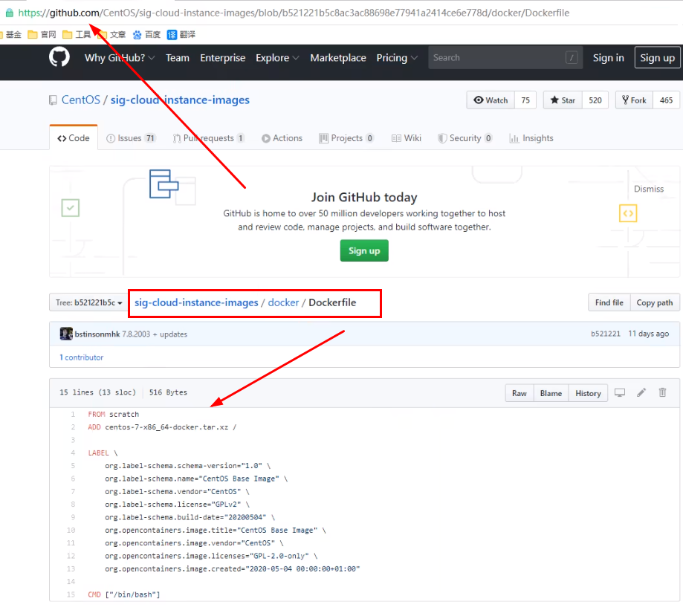This screenshot has width=683, height=616.
Task: Click the Sign up button in header
Action: tap(657, 57)
